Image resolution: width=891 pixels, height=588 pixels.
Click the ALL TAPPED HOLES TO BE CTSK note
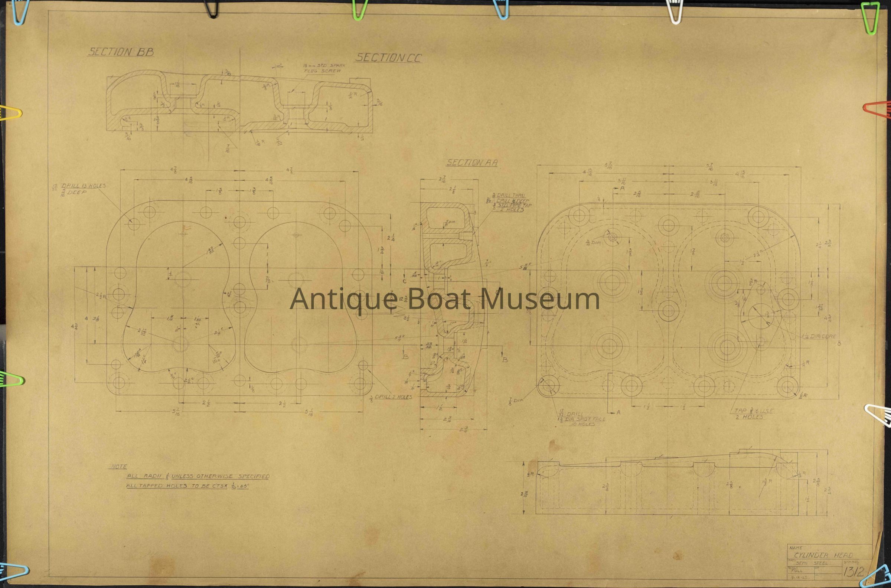pyautogui.click(x=188, y=486)
